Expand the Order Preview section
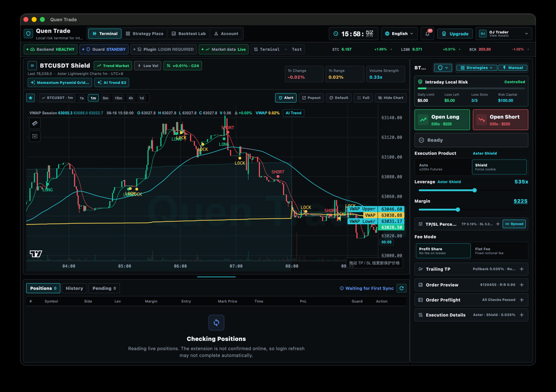Viewport: 556px width, 392px height. (x=522, y=285)
